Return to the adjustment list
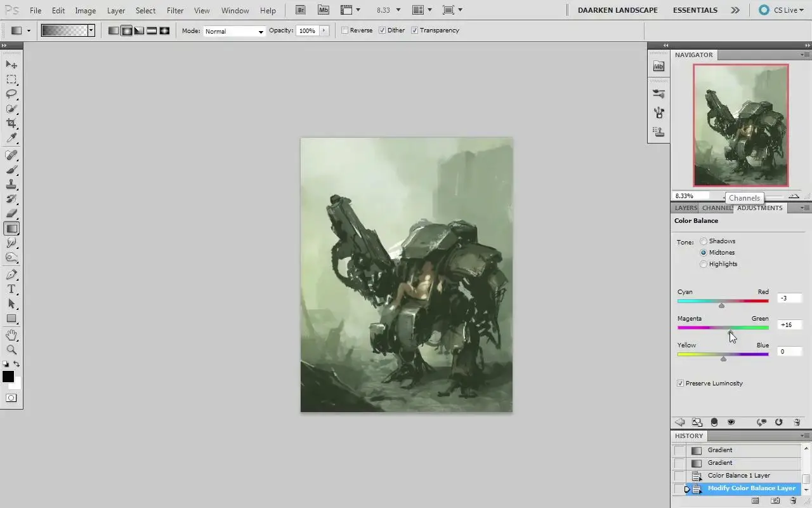The height and width of the screenshot is (508, 812). [x=680, y=422]
